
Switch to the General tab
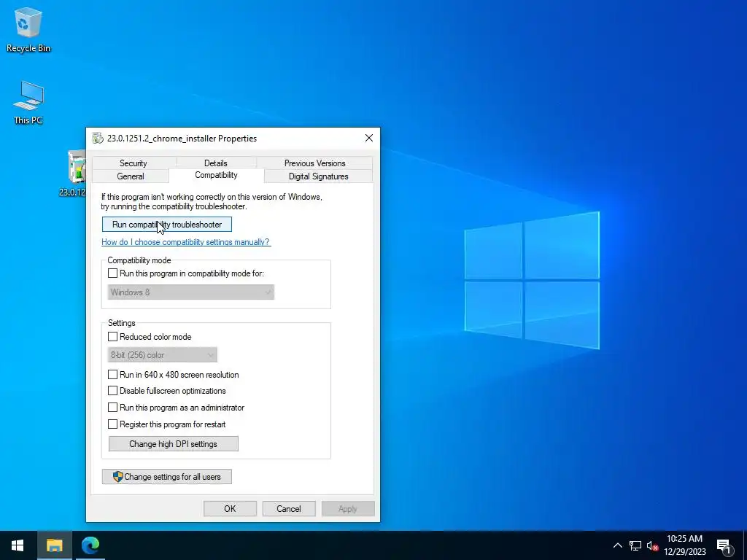[x=131, y=176]
